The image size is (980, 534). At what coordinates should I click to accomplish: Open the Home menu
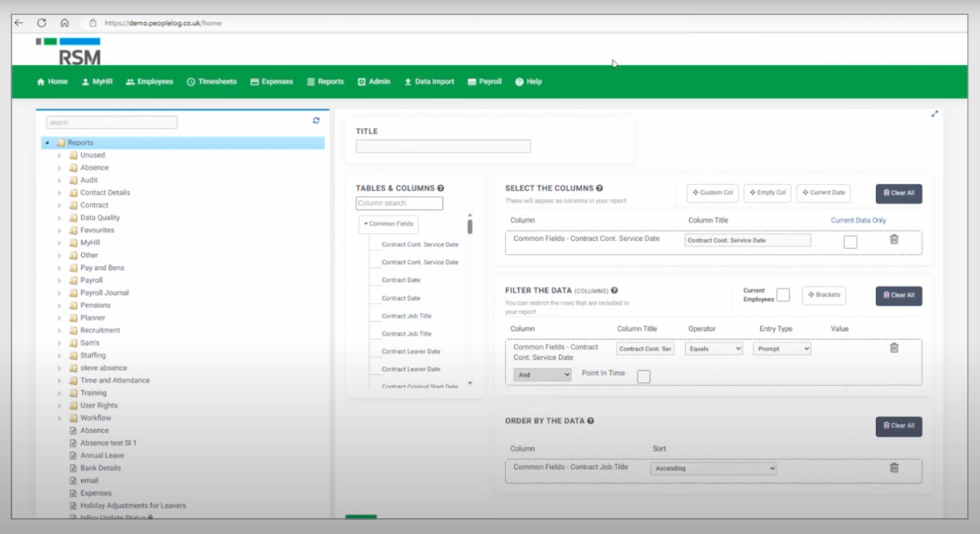[52, 82]
